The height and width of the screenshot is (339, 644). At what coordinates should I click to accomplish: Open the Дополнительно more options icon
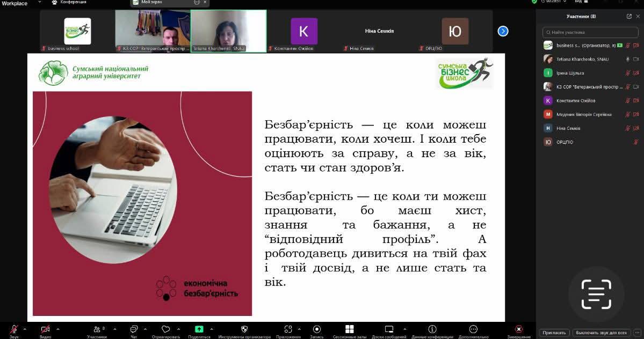tap(473, 330)
